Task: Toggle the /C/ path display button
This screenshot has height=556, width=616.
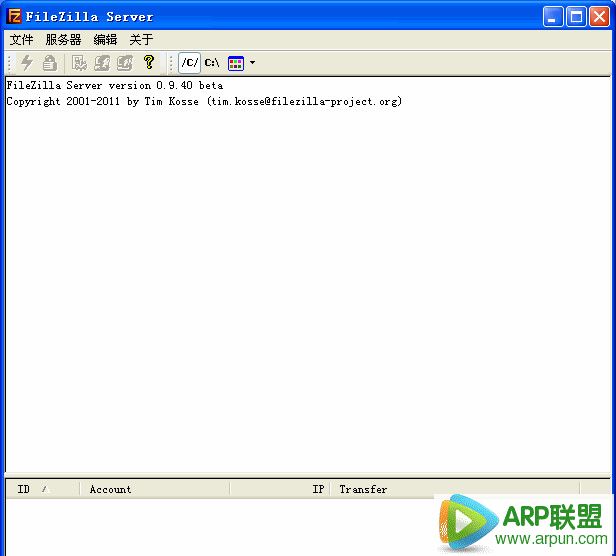Action: 189,63
